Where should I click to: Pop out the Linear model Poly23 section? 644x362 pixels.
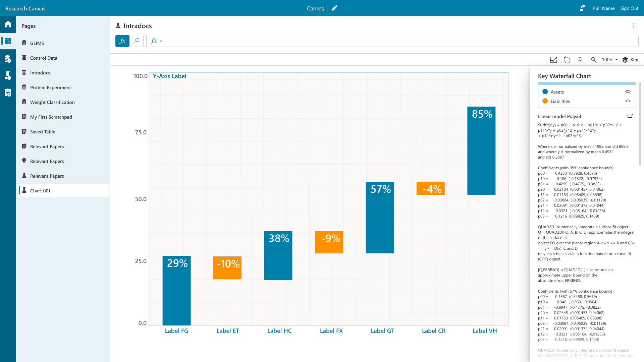tap(630, 116)
